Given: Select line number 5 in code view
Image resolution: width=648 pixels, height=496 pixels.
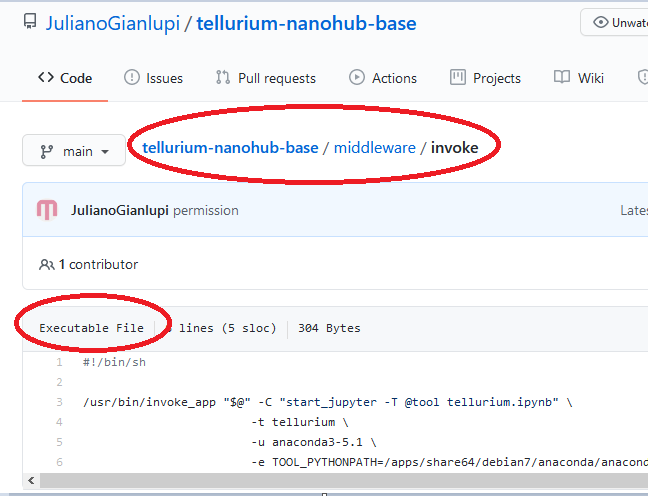Looking at the screenshot, I should click(60, 442).
